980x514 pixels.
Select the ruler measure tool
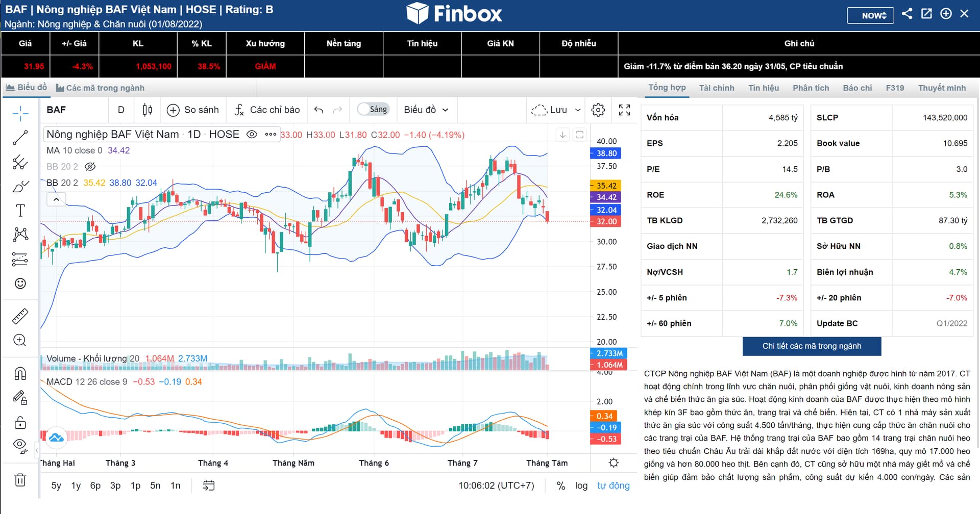20,317
